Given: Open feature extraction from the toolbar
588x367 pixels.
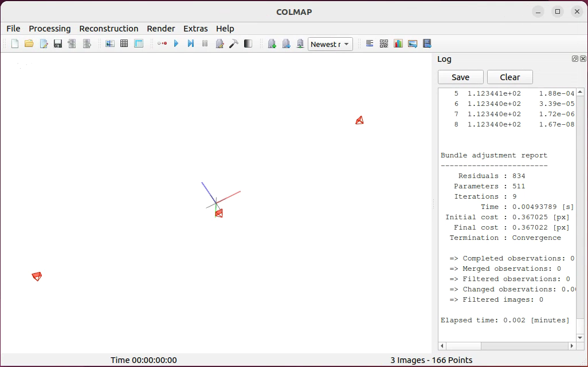Looking at the screenshot, I should tap(110, 44).
